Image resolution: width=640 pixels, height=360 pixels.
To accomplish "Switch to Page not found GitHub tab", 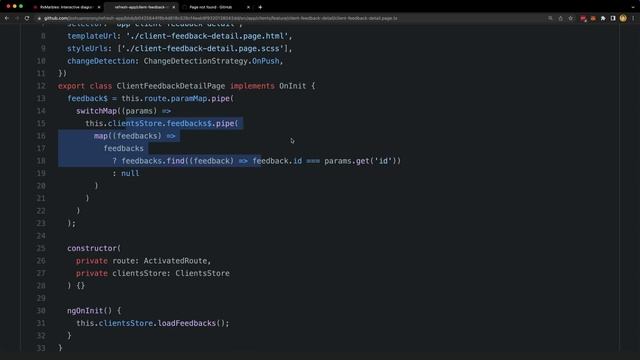I will (x=211, y=7).
